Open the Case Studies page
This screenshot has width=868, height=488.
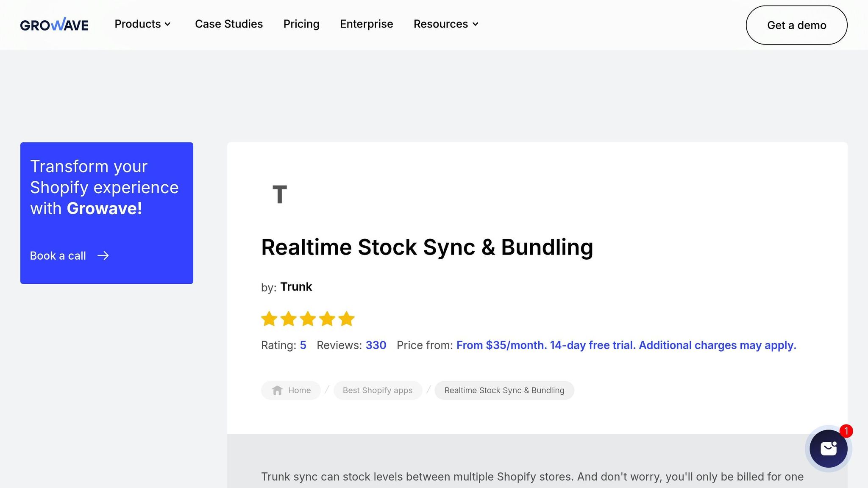coord(229,24)
